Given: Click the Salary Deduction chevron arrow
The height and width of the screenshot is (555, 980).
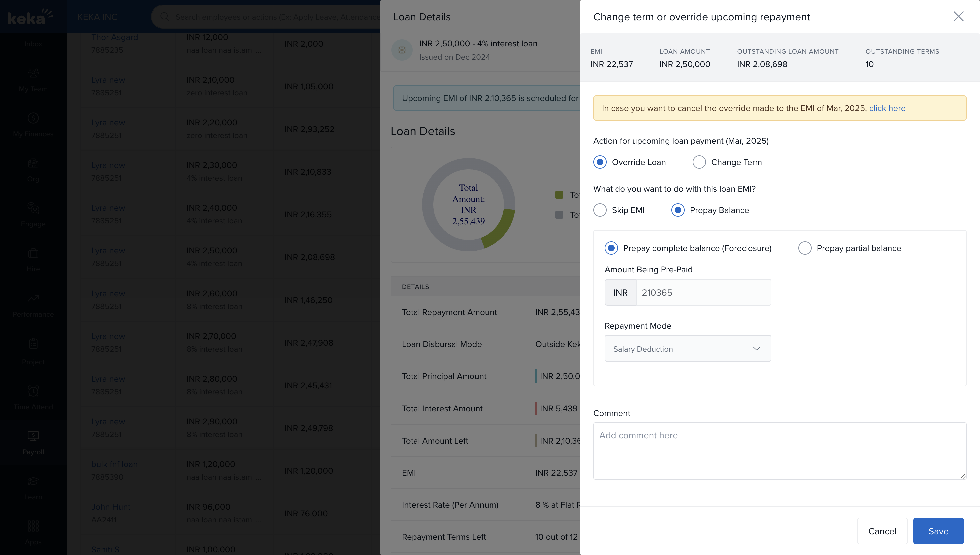Looking at the screenshot, I should click(756, 349).
